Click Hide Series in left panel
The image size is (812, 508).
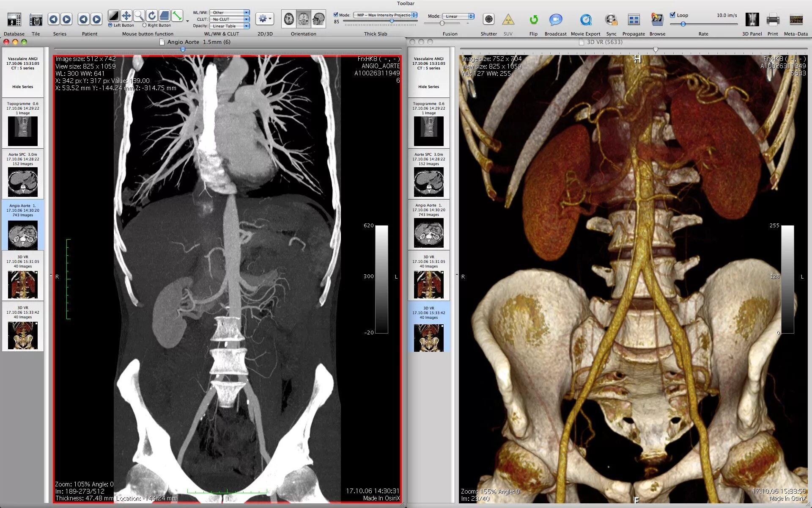click(22, 87)
